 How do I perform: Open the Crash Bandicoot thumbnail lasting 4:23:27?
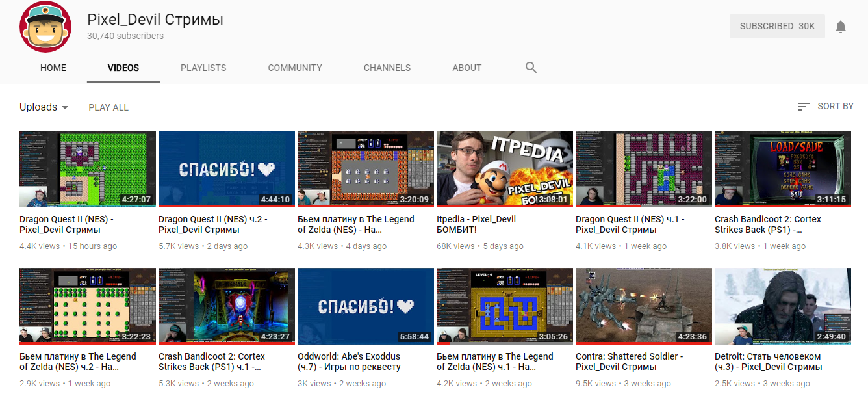(x=227, y=306)
